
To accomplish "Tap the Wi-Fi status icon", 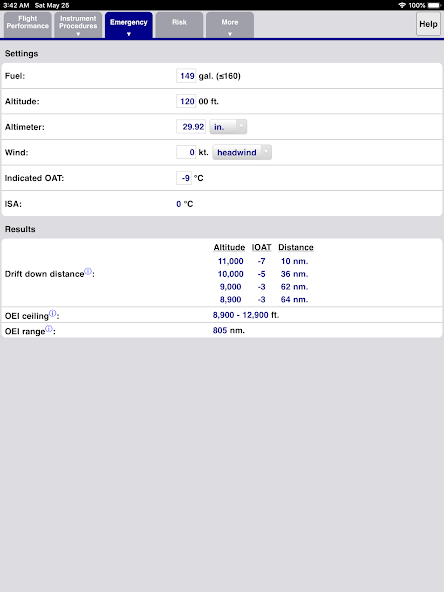I will [x=402, y=5].
